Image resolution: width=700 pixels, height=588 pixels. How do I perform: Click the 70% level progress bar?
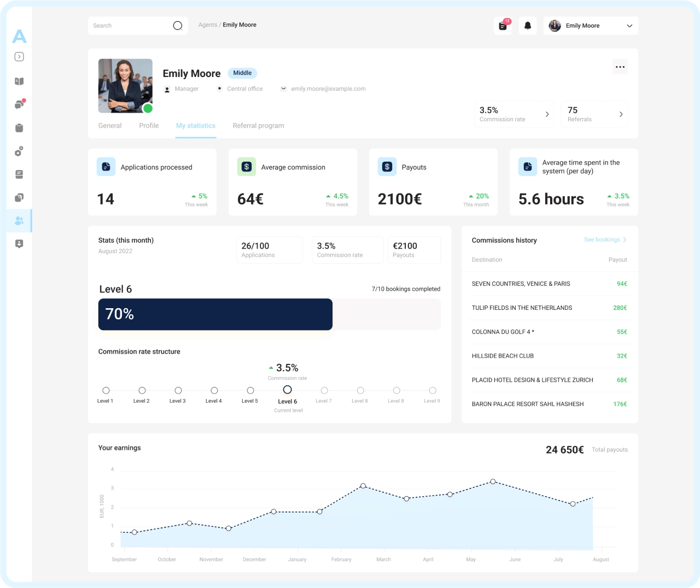pos(215,314)
